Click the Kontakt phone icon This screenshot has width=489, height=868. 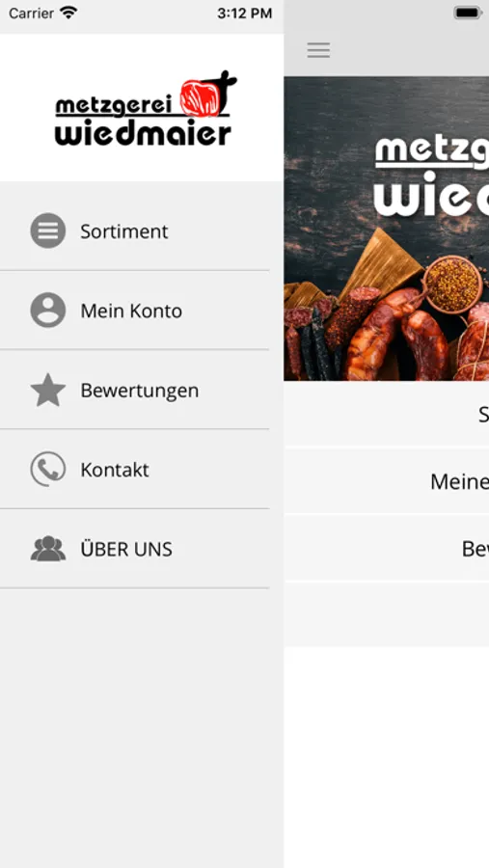tap(47, 470)
